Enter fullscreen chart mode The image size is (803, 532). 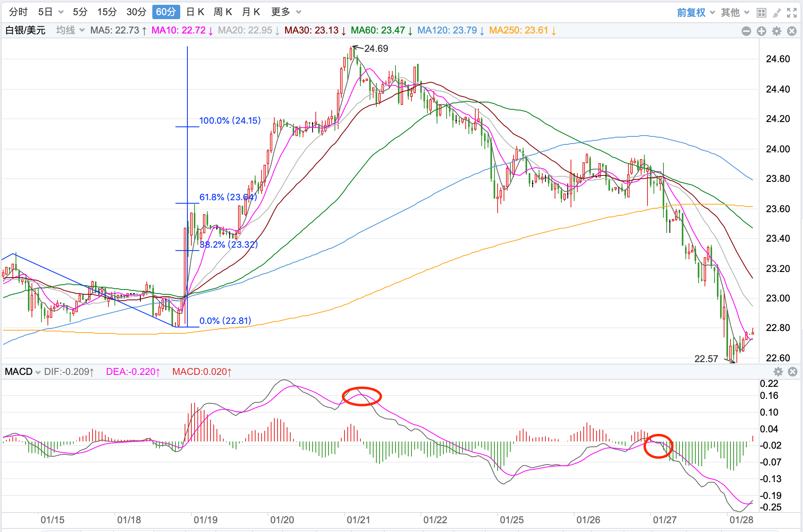coord(792,13)
